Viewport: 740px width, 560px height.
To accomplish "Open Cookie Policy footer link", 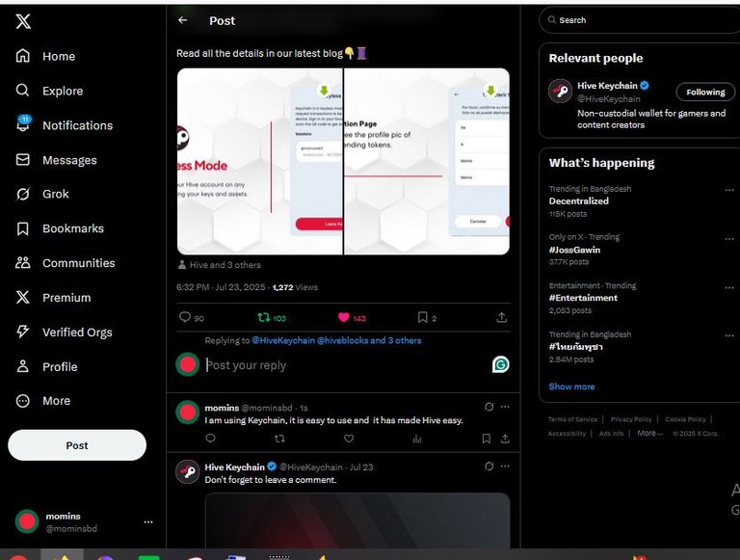I will 685,419.
